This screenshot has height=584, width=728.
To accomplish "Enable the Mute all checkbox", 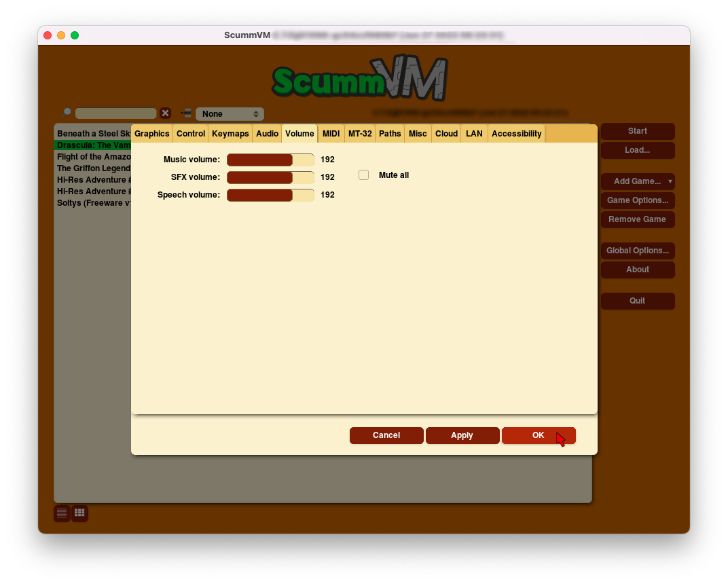I will point(364,175).
